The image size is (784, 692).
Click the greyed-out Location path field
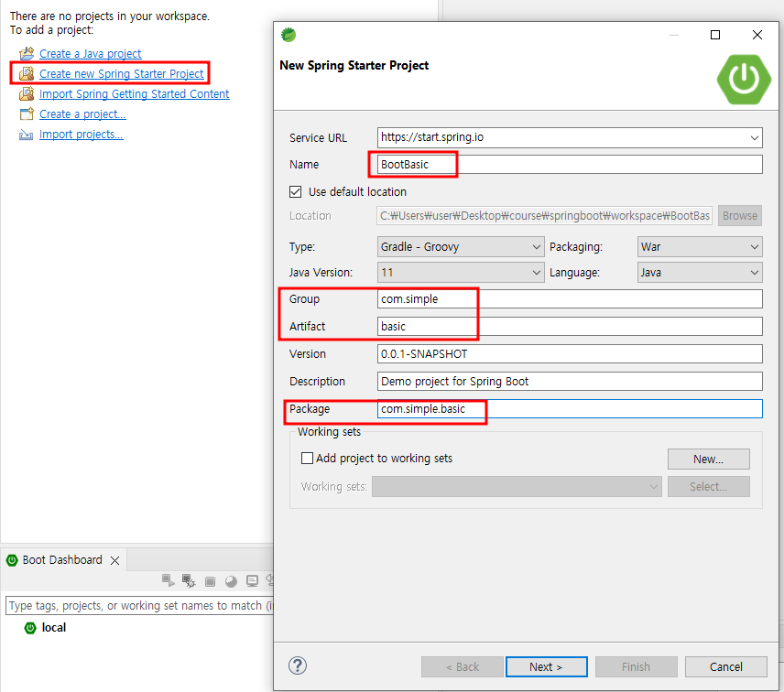545,215
